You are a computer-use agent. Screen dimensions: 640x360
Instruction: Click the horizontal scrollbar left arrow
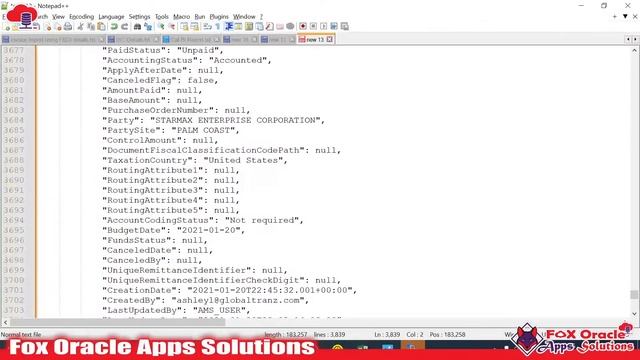[x=5, y=322]
